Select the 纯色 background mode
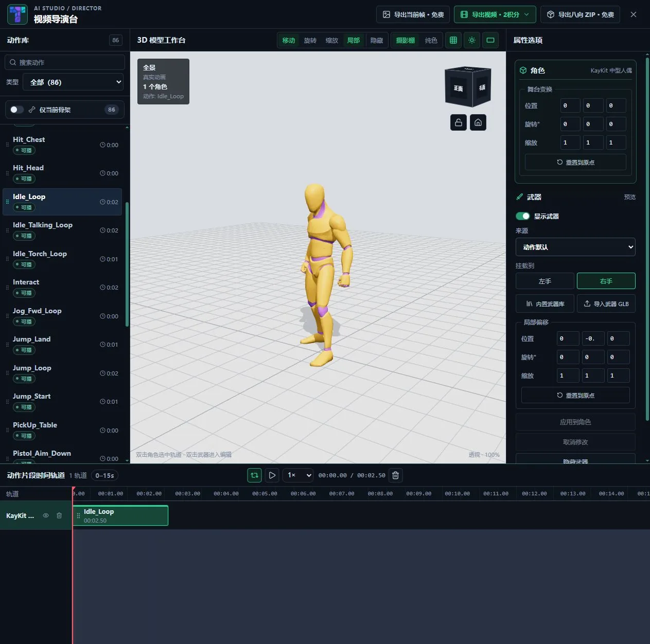This screenshot has width=650, height=644. click(x=431, y=40)
